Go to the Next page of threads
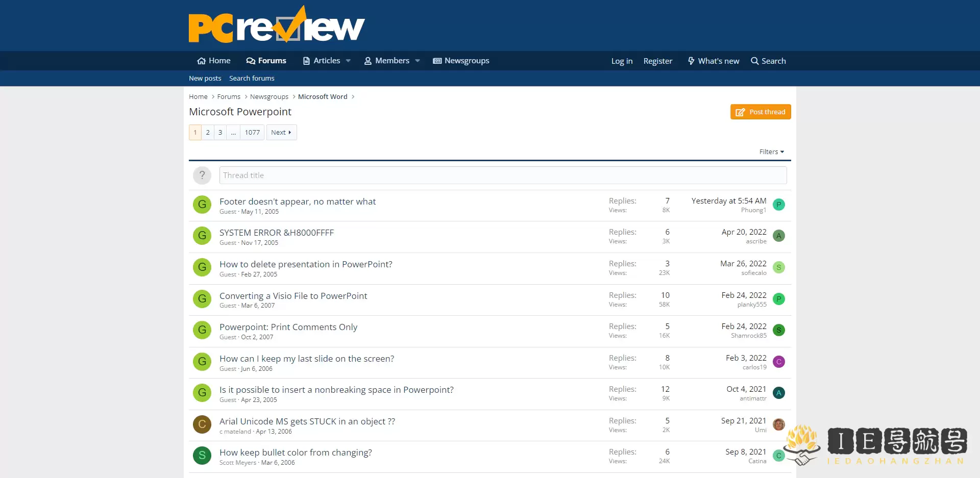 coord(281,133)
